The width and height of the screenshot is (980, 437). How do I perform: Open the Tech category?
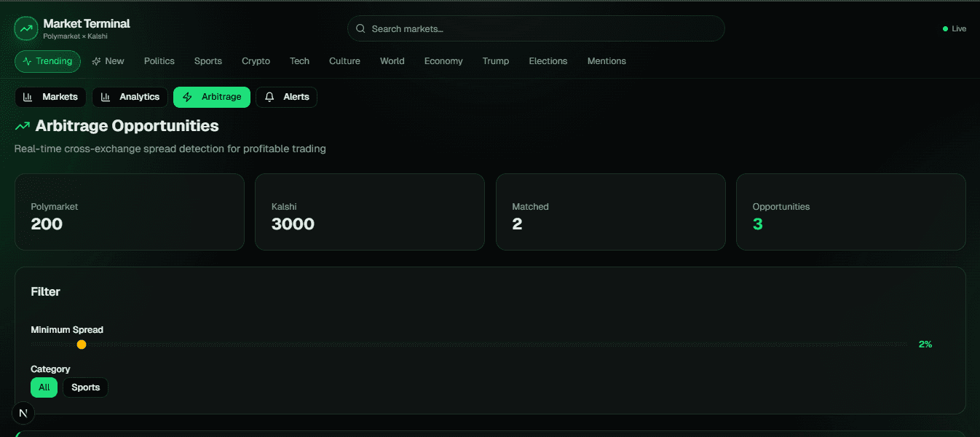tap(299, 61)
